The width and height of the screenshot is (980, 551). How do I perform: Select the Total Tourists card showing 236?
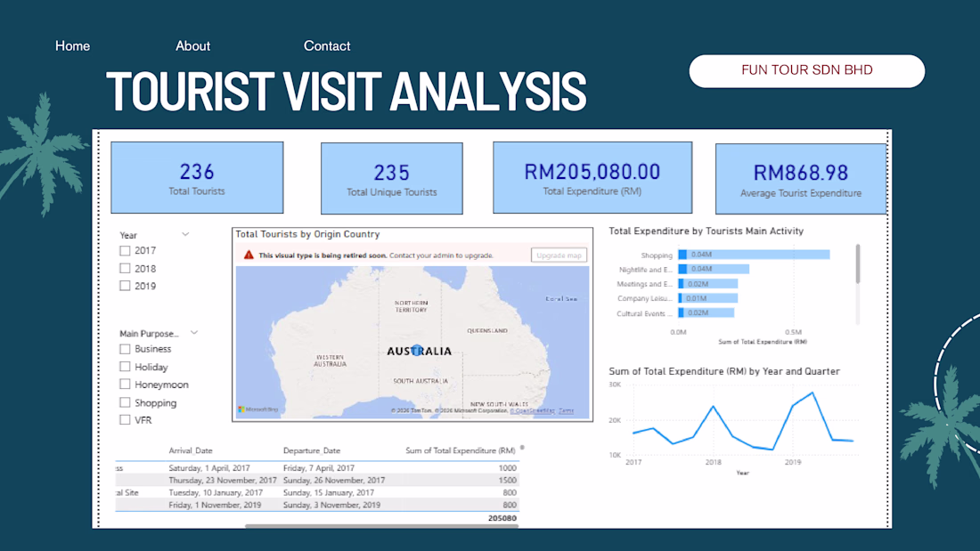pyautogui.click(x=197, y=177)
